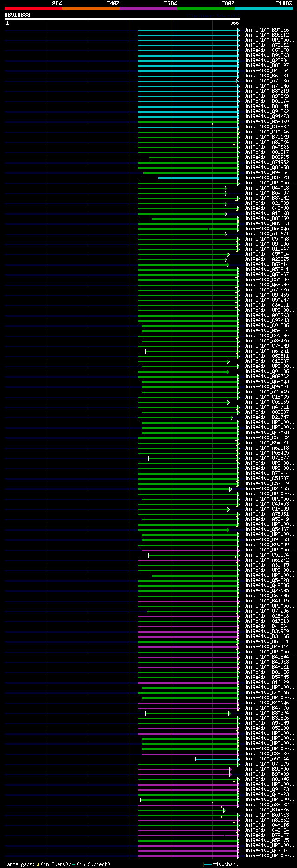297x868 pixels.
Task: Open hit UniRef100_A7QLE2
Action: click(x=266, y=45)
